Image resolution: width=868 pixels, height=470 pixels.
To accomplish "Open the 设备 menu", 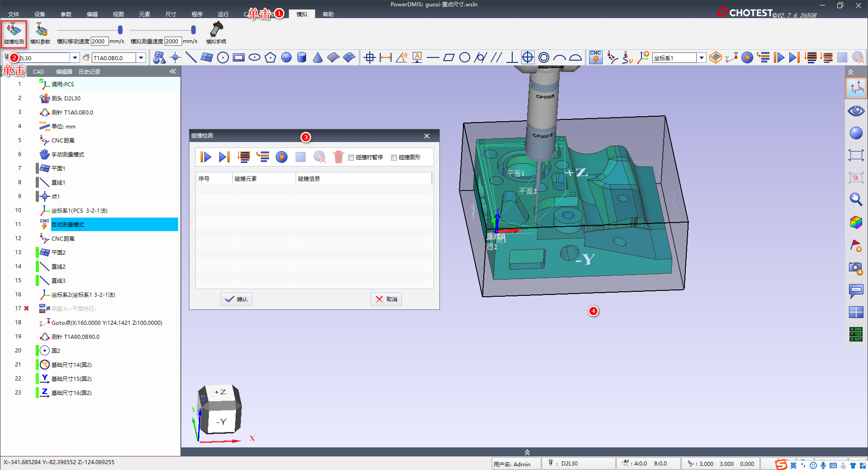I will [x=40, y=14].
